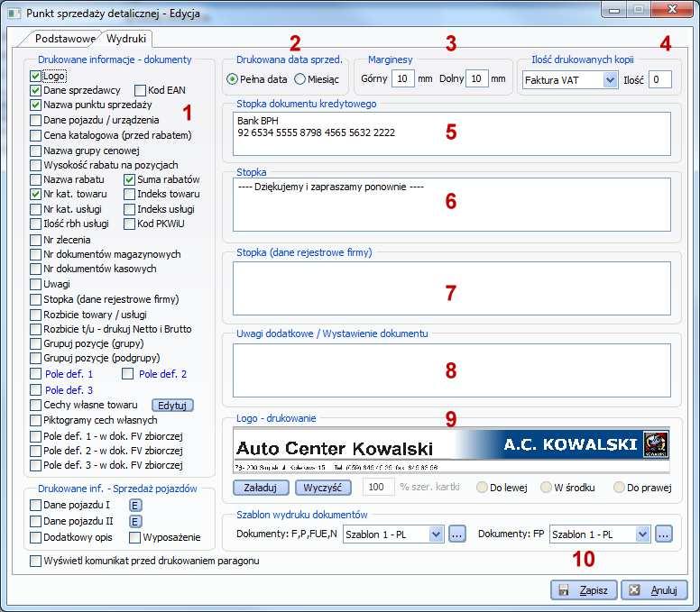
Task: Click the logo width percent field
Action: (x=379, y=487)
